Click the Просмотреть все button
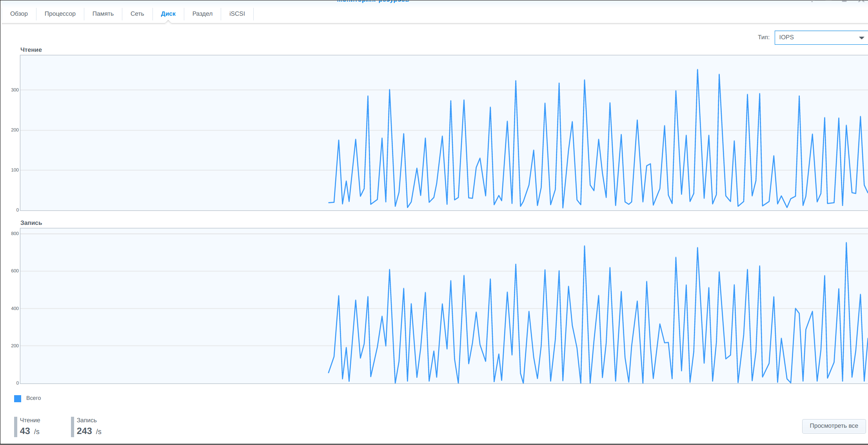868x445 pixels. pos(834,426)
